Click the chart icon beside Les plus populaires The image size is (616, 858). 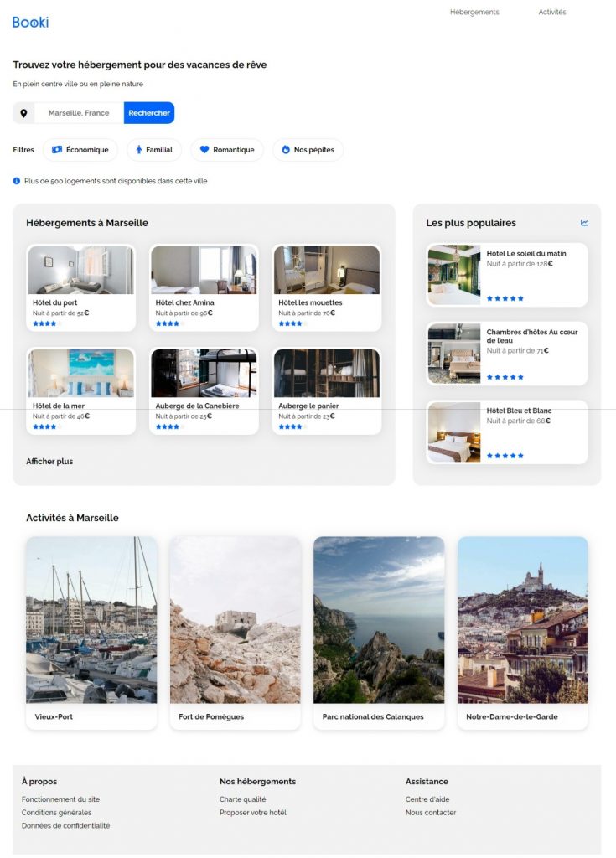(584, 223)
